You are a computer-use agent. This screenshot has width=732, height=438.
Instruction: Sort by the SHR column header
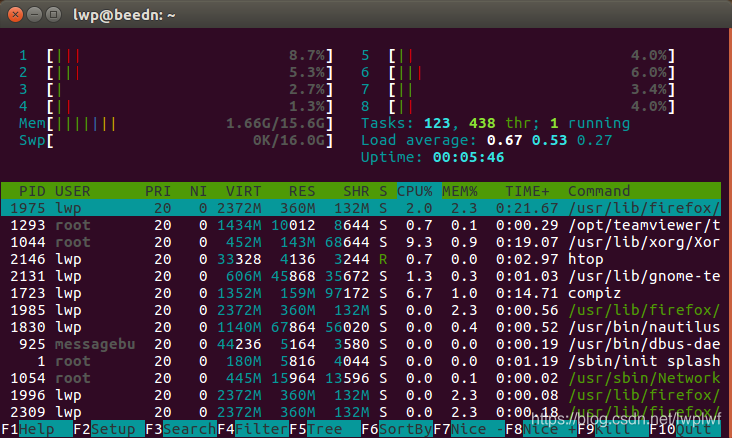coord(356,191)
